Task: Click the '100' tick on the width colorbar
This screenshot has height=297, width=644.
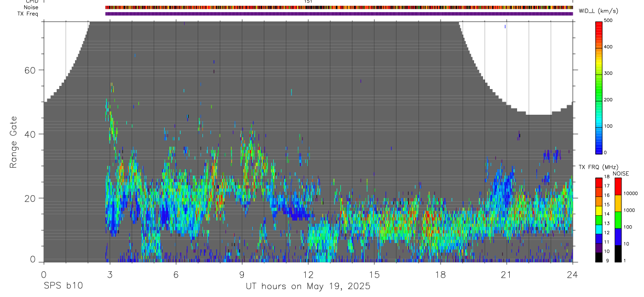Action: point(609,126)
